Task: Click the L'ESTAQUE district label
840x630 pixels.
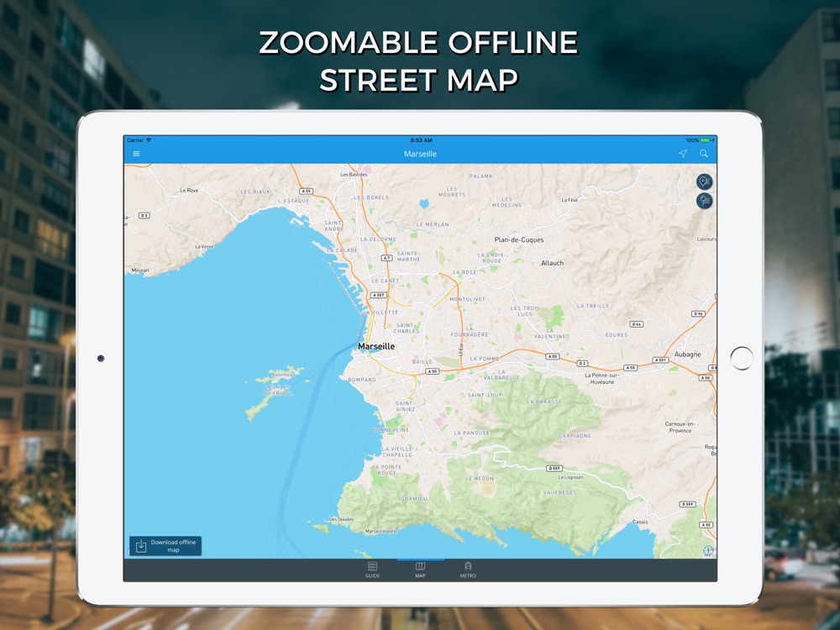Action: pyautogui.click(x=293, y=201)
